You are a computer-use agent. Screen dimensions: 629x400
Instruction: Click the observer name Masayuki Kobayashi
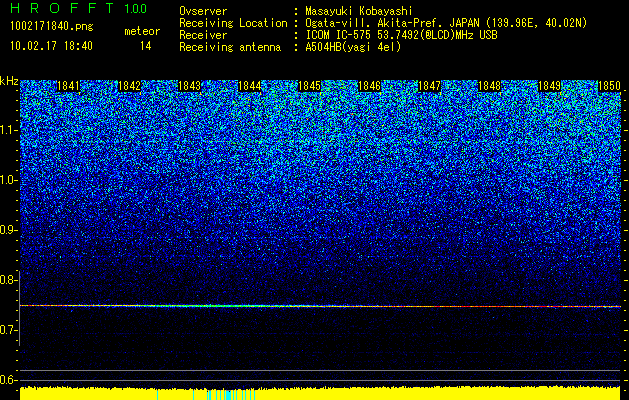tap(358, 11)
